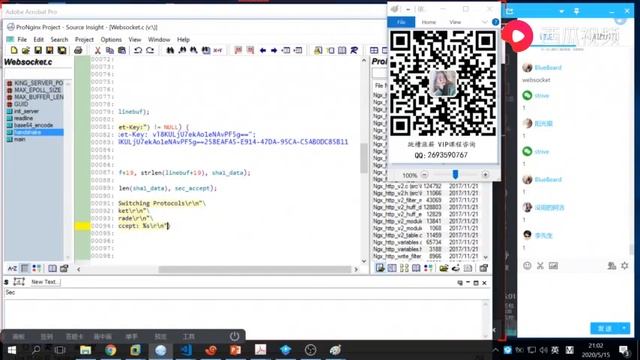
Task: Go forward with the blue right arrow
Action: (274, 50)
